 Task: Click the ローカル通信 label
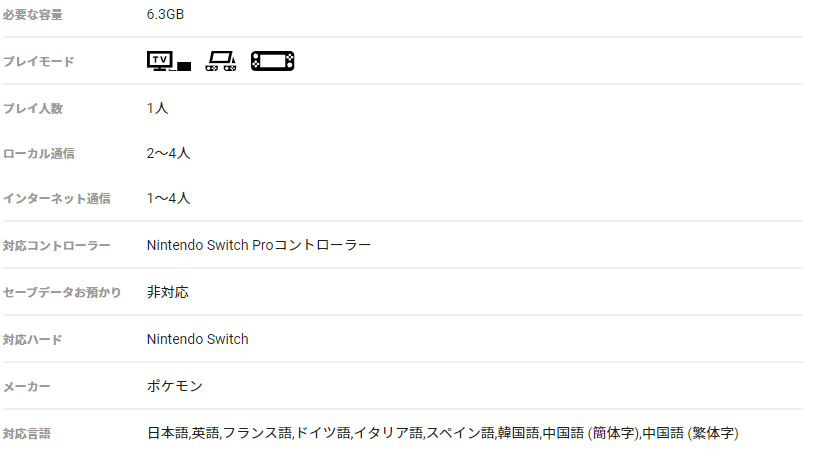point(39,154)
